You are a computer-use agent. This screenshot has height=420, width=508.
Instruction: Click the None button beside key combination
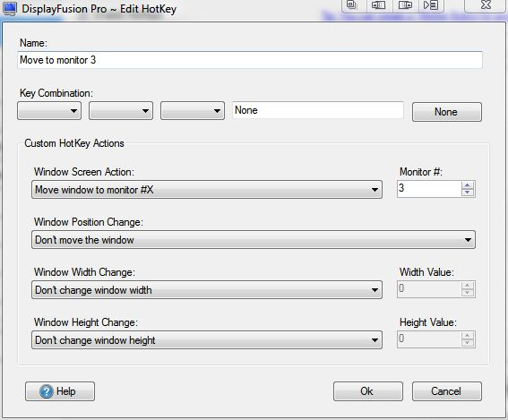point(447,112)
